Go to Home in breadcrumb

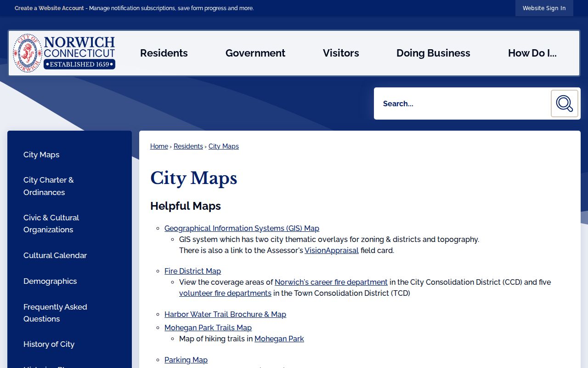click(159, 146)
